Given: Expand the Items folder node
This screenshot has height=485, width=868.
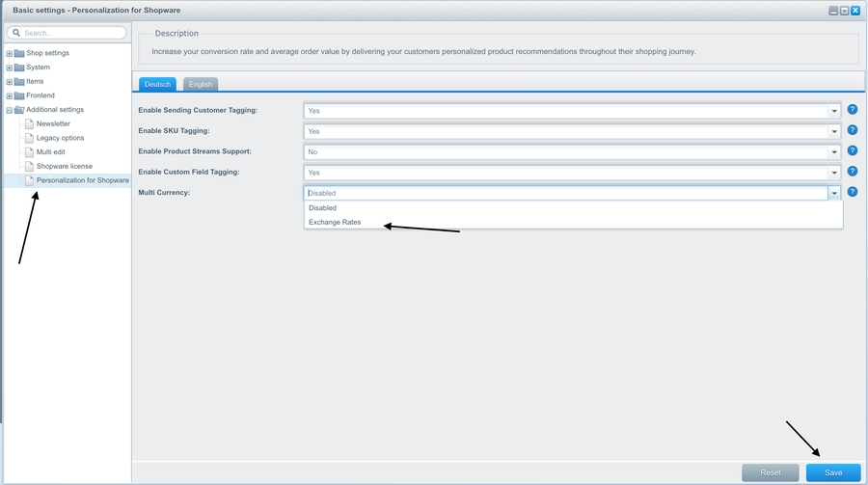Looking at the screenshot, I should [x=10, y=82].
